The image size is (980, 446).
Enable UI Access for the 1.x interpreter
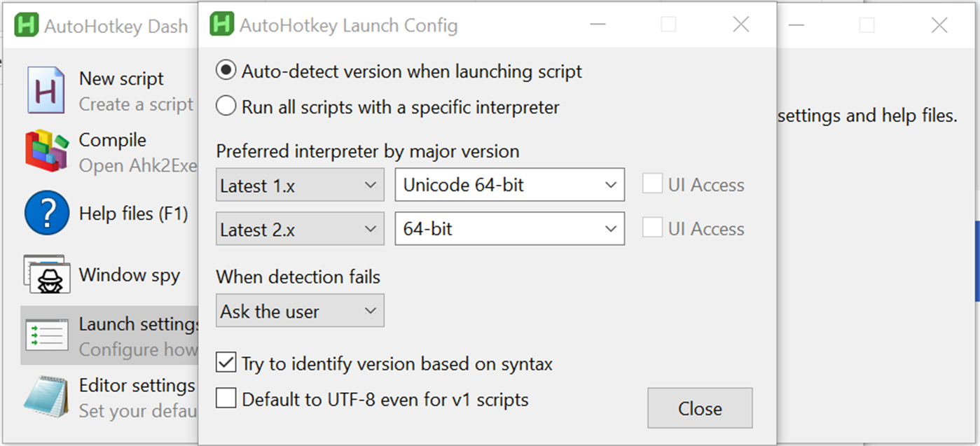tap(653, 183)
